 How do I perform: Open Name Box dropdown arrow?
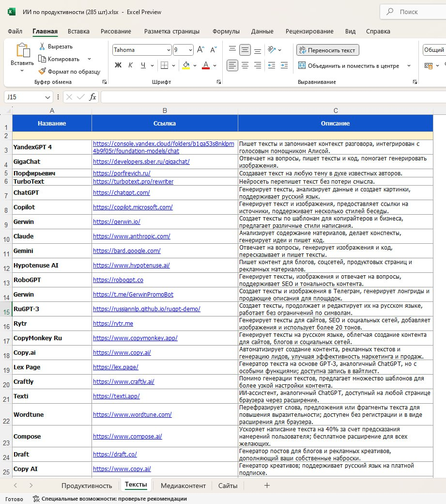tap(47, 97)
